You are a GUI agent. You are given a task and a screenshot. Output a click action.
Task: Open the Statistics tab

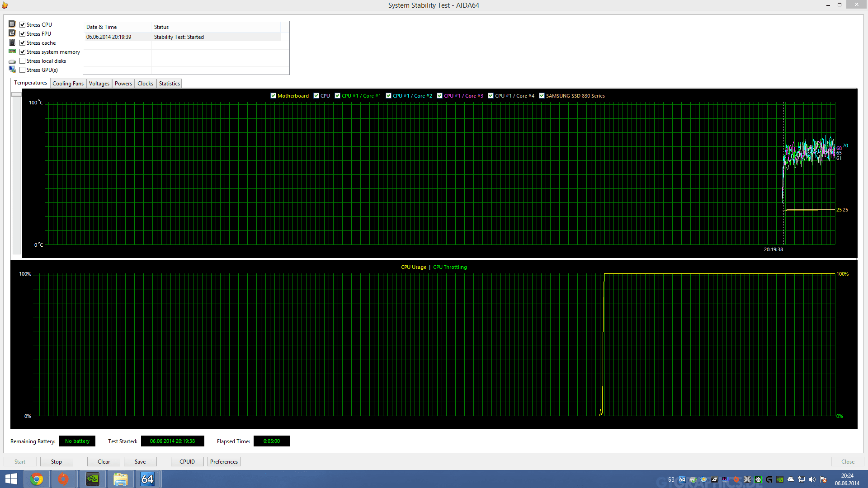[x=169, y=84]
